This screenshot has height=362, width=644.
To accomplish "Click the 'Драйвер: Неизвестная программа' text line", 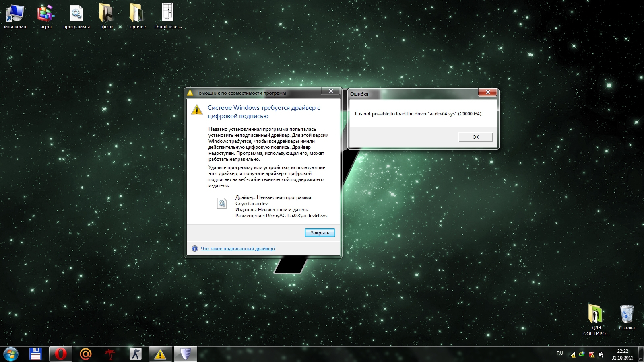I will [x=273, y=197].
